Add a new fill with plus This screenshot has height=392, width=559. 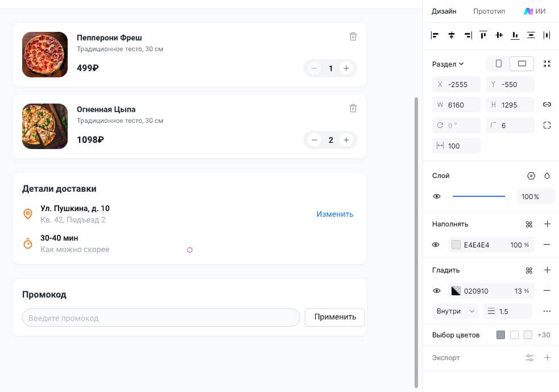pyautogui.click(x=547, y=224)
